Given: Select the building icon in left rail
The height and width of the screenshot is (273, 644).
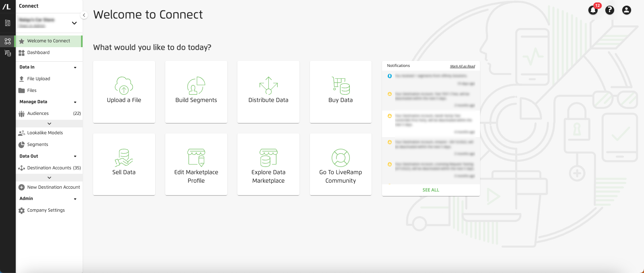Looking at the screenshot, I should [8, 23].
